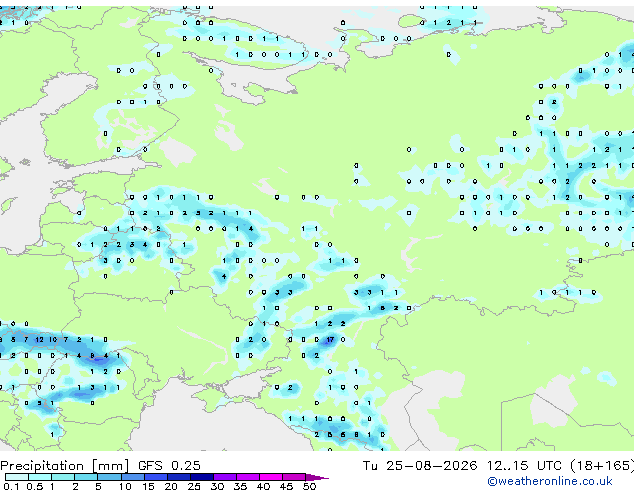Choose the 10–15 mm legend swatch
The width and height of the screenshot is (634, 490).
(x=132, y=477)
